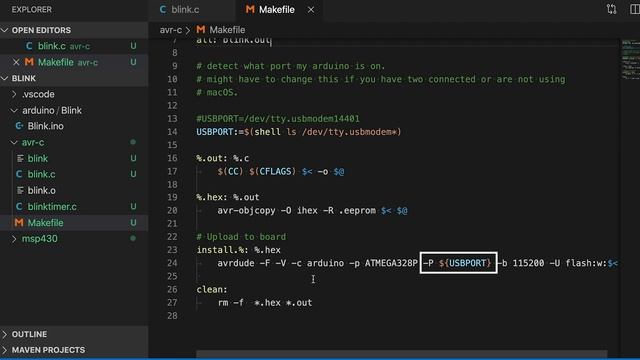This screenshot has height=360, width=640.
Task: Click the Makefile M icon in the folder tree
Action: point(19,223)
